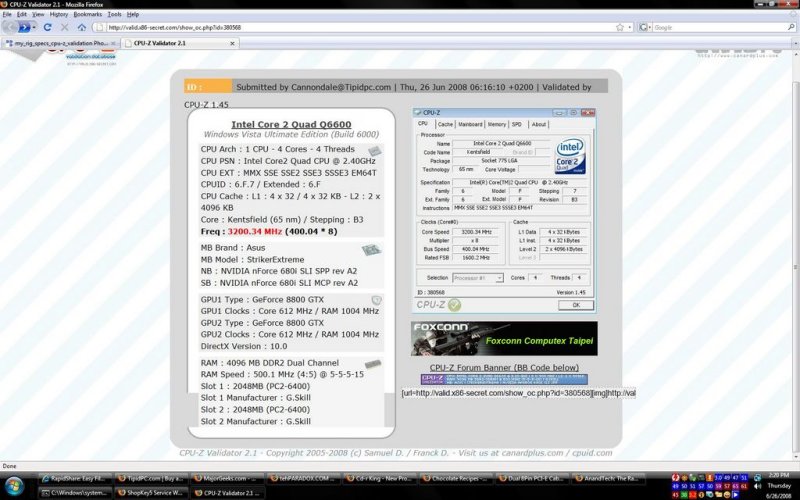Viewport: 800px width, 500px height.
Task: Expand the list-all-tabs arrow at tab bar end
Action: [796, 43]
